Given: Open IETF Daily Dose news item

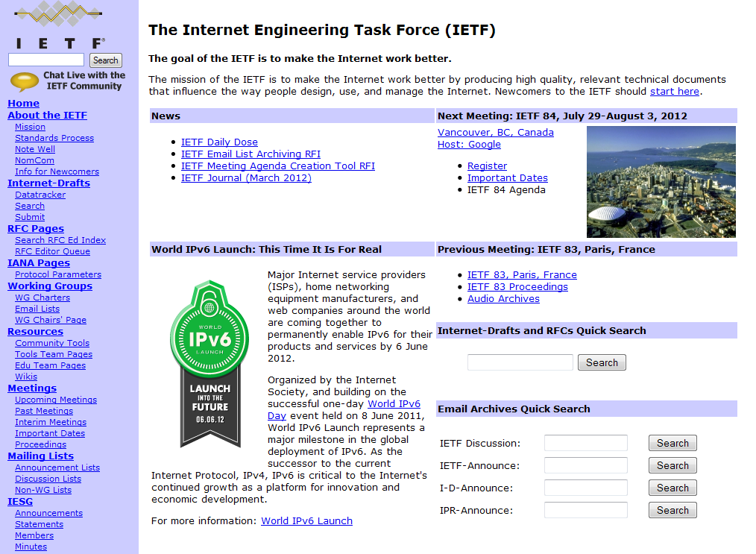Looking at the screenshot, I should point(219,142).
